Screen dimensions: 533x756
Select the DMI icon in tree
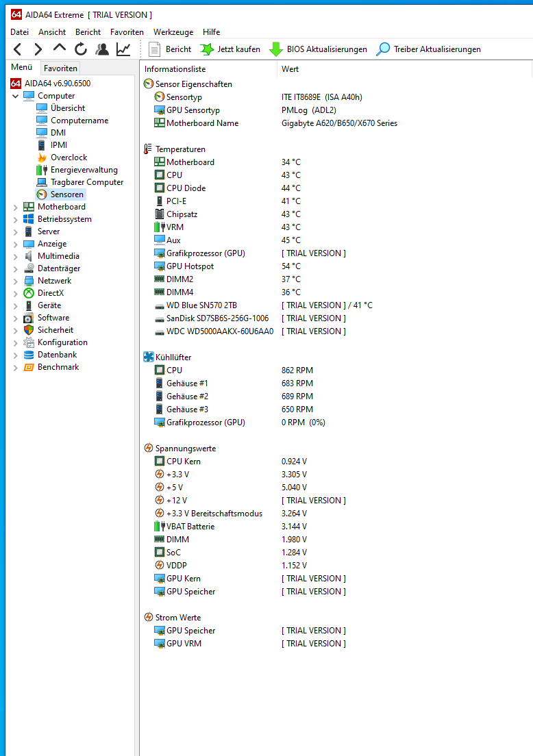click(42, 133)
